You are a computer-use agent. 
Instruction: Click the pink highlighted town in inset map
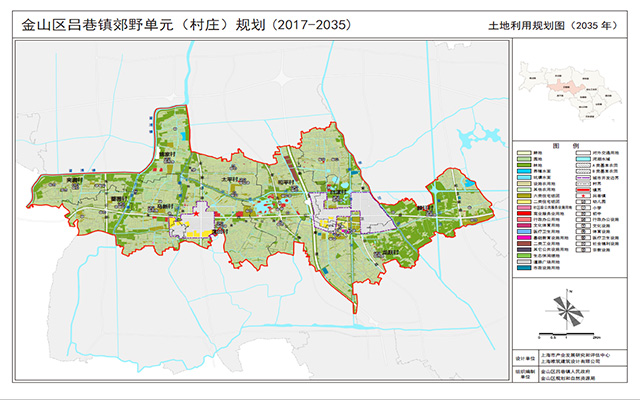568,88
